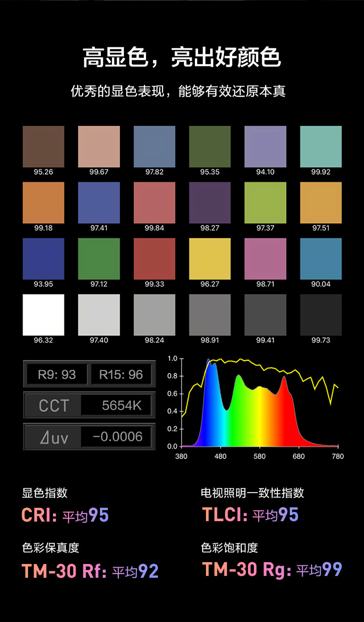Choose the green swatch labeled 97.12
The image size is (364, 622).
click(99, 259)
